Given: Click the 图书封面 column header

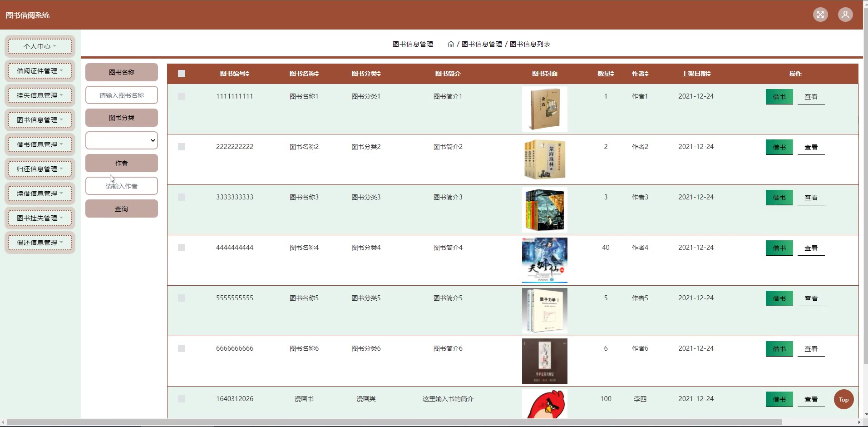Looking at the screenshot, I should tap(545, 74).
